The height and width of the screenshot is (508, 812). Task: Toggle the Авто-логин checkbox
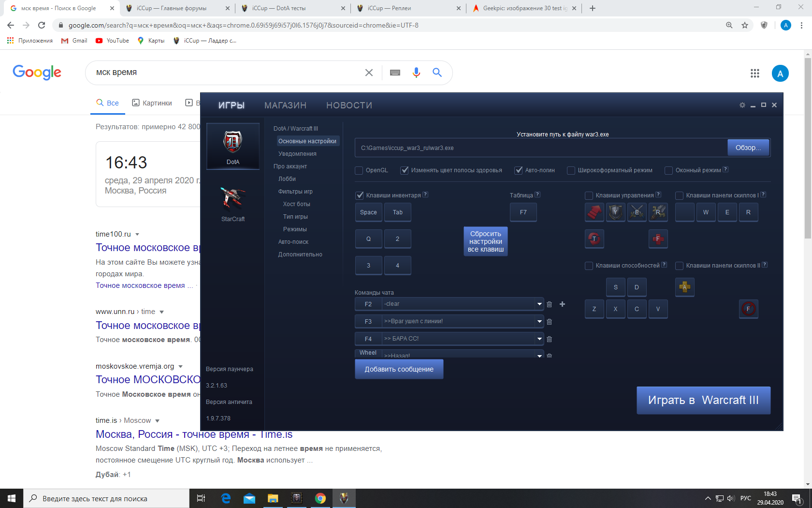pyautogui.click(x=519, y=170)
